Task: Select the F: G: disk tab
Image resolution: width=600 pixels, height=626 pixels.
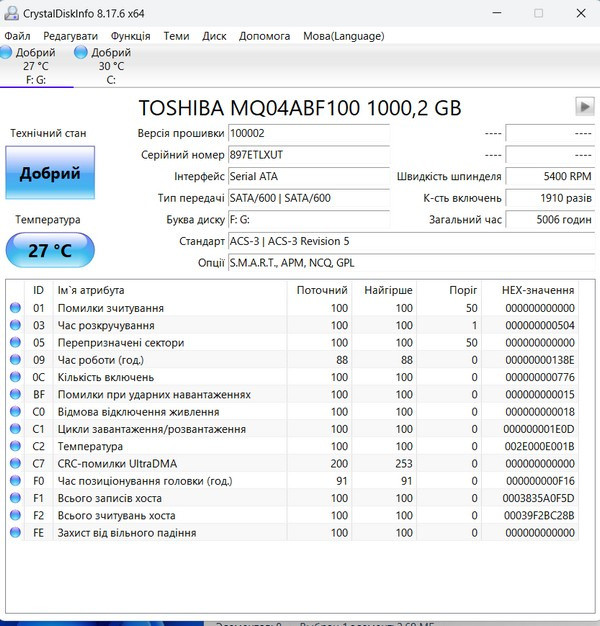Action: [x=36, y=66]
